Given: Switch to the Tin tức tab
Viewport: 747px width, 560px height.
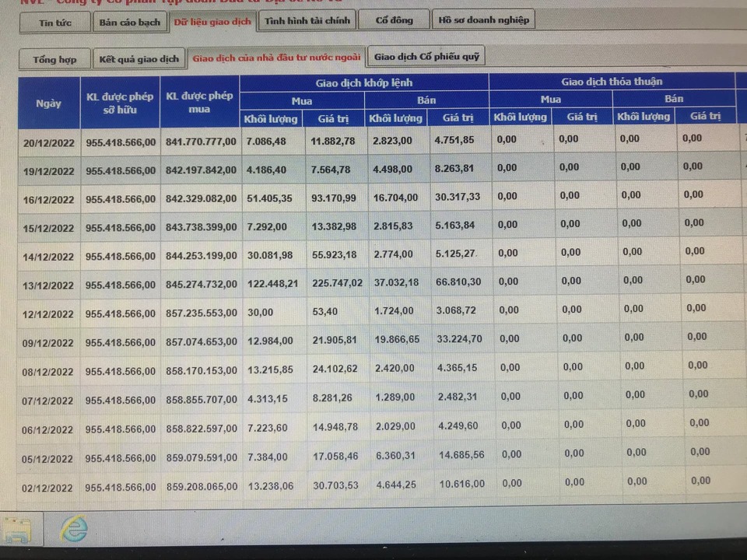Looking at the screenshot, I should [x=54, y=23].
